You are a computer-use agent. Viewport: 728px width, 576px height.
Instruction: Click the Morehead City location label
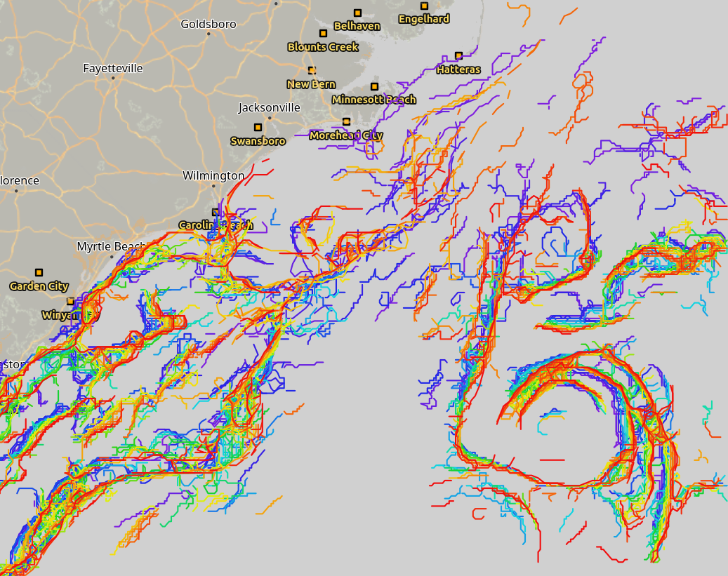[346, 135]
